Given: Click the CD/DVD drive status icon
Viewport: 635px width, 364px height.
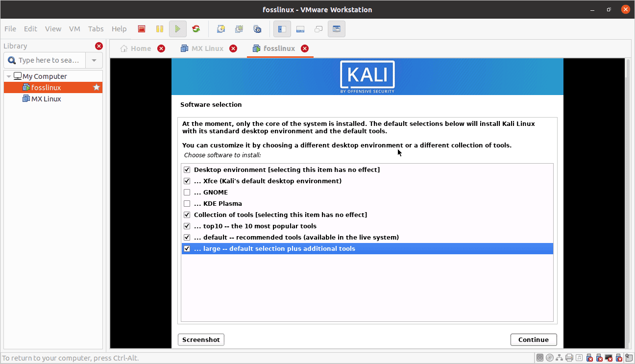Looking at the screenshot, I should click(x=550, y=358).
